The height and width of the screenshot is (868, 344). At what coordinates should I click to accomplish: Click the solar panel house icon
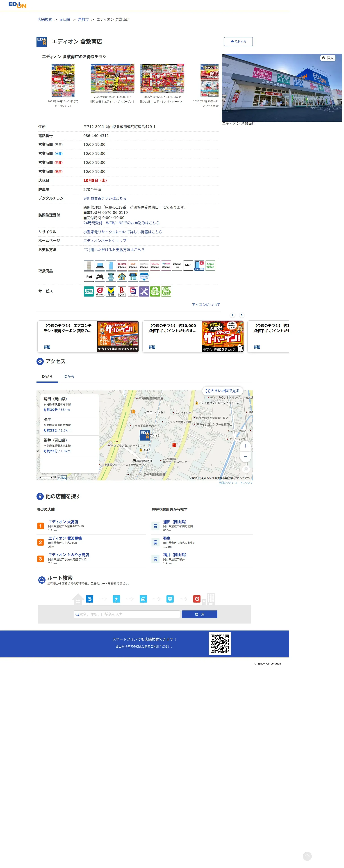[133, 277]
